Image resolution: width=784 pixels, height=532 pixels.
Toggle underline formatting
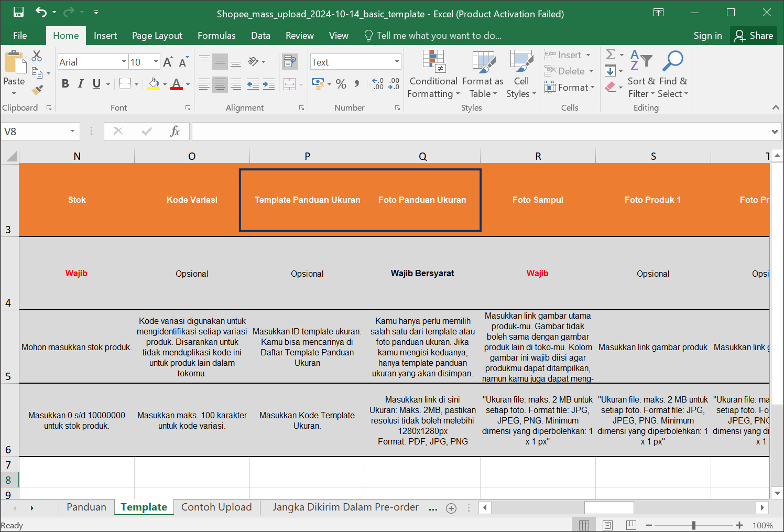point(95,83)
